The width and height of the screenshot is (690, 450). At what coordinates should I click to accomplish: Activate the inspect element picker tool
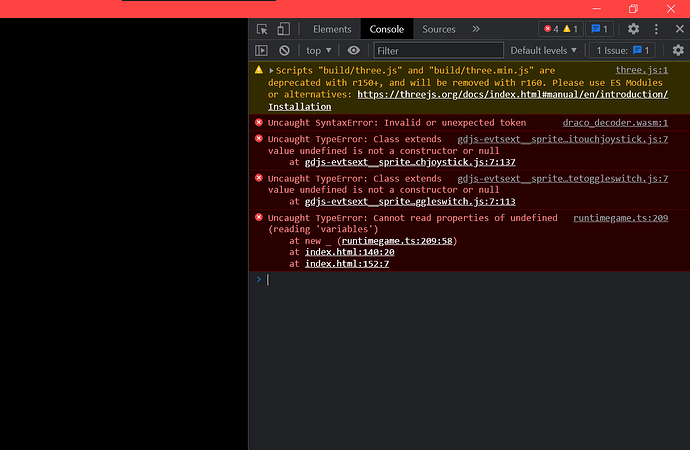click(262, 29)
